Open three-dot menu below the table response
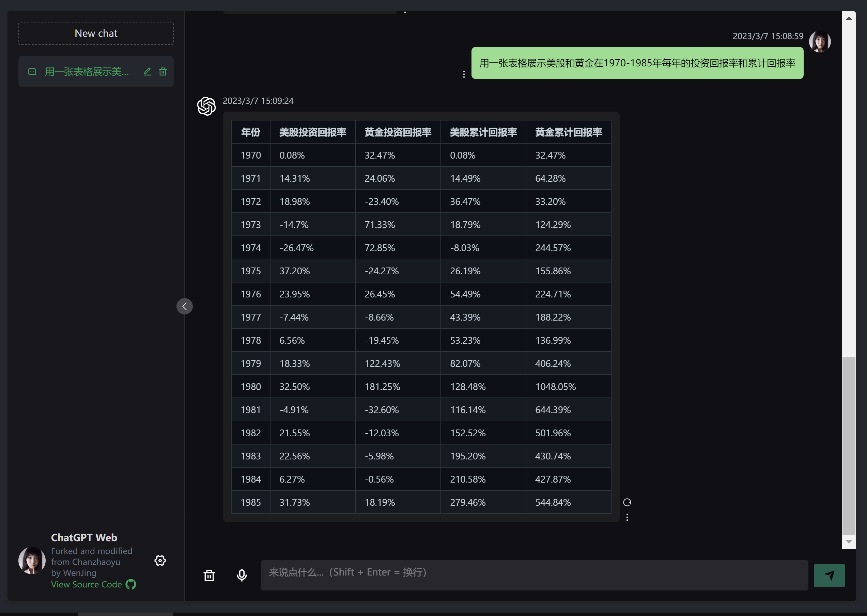Viewport: 867px width, 616px height. 627,517
